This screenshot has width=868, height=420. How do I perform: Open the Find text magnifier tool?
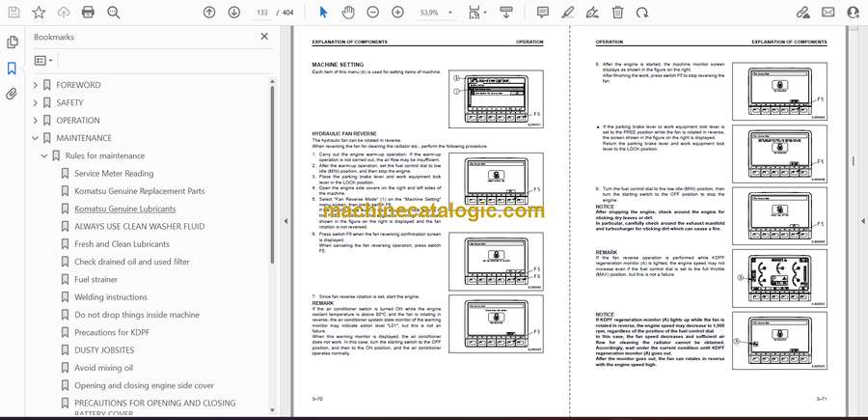click(x=114, y=13)
